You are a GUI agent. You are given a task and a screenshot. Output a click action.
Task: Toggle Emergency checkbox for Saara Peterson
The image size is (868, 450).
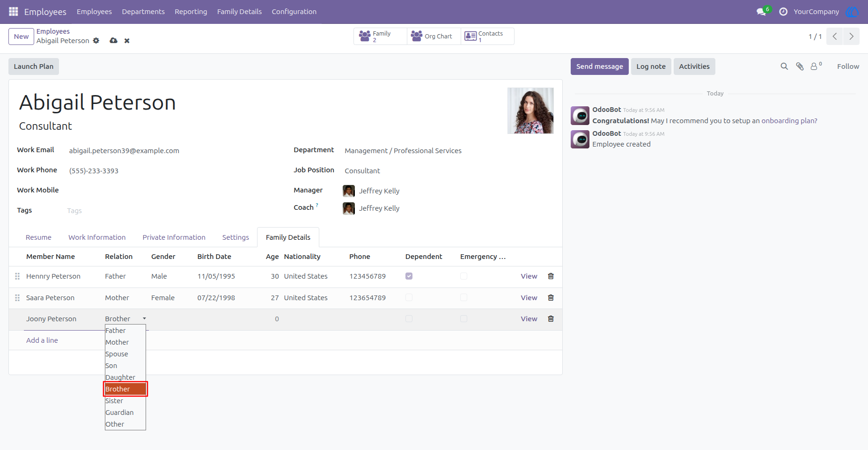tap(463, 298)
